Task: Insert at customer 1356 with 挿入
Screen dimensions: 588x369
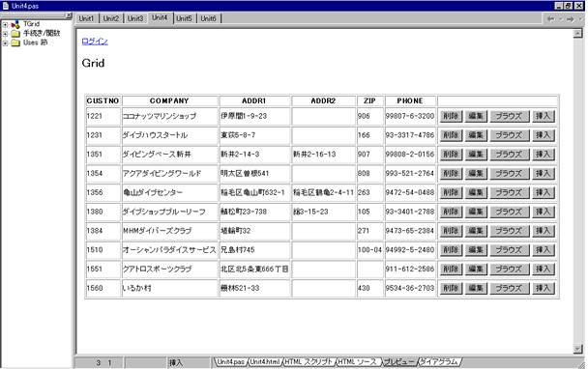Action: (x=543, y=192)
